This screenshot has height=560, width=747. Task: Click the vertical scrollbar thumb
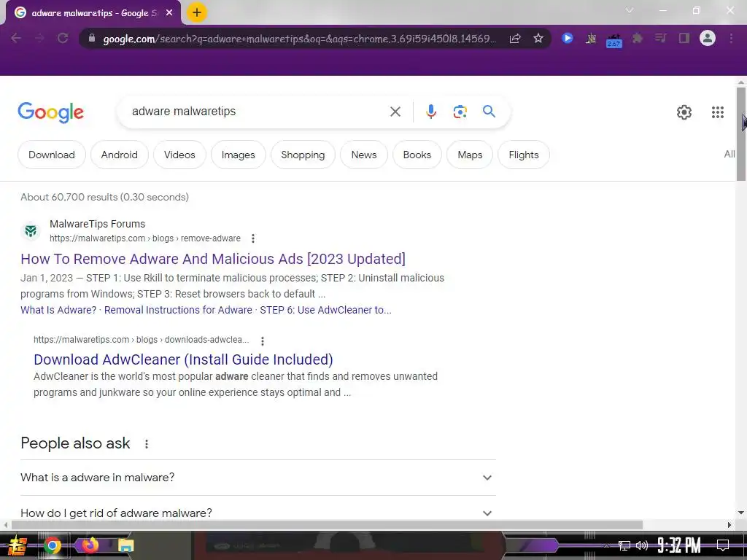[741, 134]
